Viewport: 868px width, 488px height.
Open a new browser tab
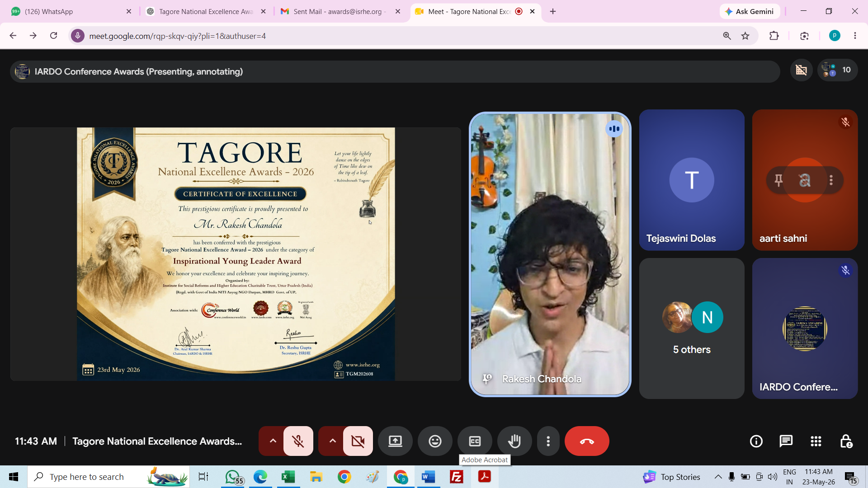click(x=553, y=11)
